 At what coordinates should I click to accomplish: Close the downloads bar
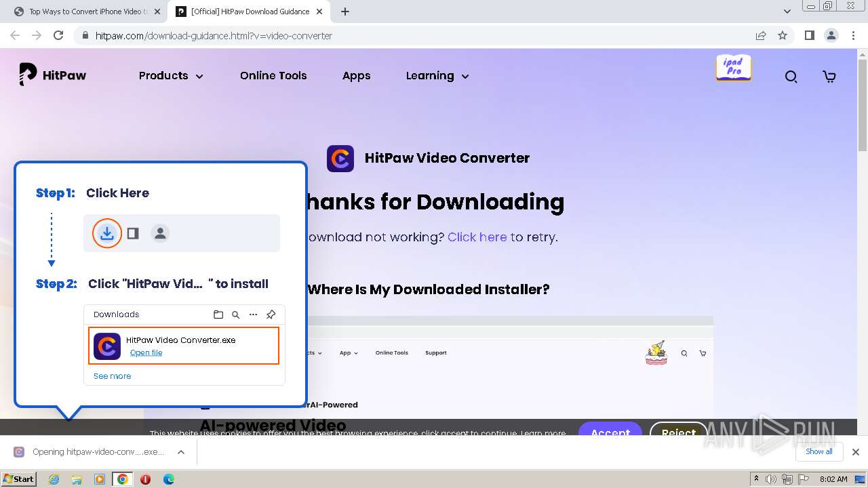point(856,452)
